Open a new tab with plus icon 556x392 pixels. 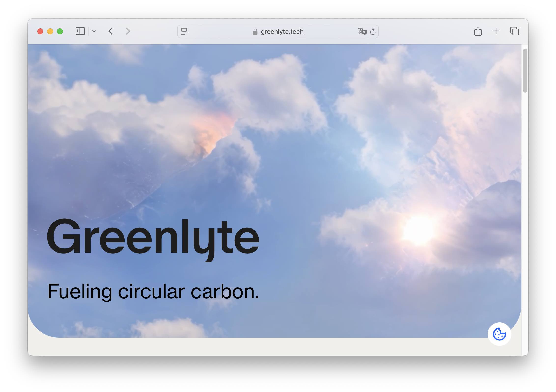point(496,31)
